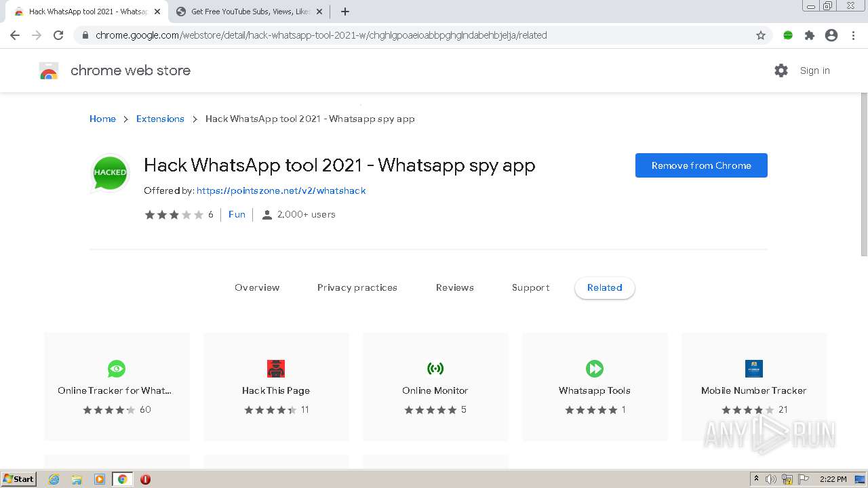Open Online Monitor card title
This screenshot has height=488, width=868.
(x=435, y=390)
